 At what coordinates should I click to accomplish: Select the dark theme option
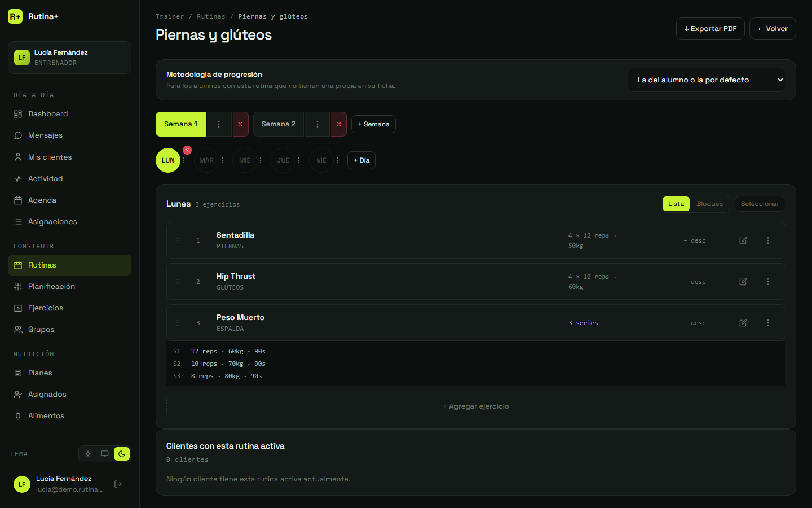click(122, 454)
